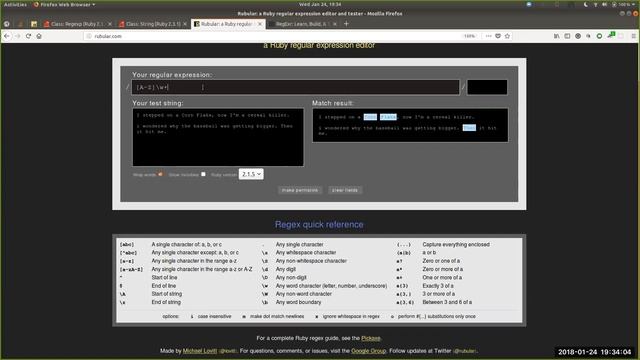Toggle the Wrap words checkbox
This screenshot has width=640, height=360.
160,174
